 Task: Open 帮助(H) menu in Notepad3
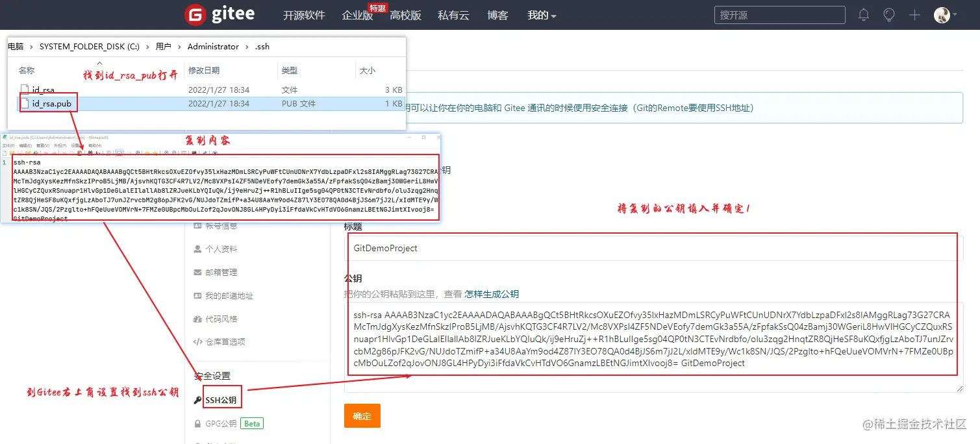(x=96, y=145)
